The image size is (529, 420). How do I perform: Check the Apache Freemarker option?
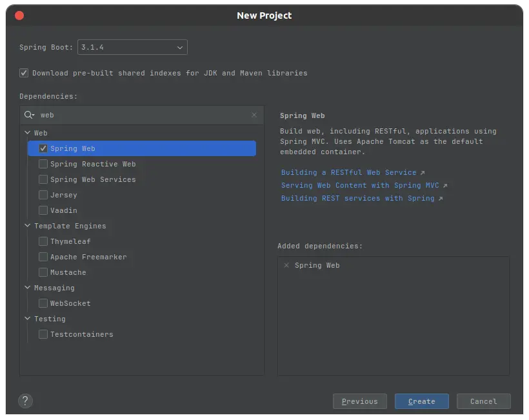point(43,257)
